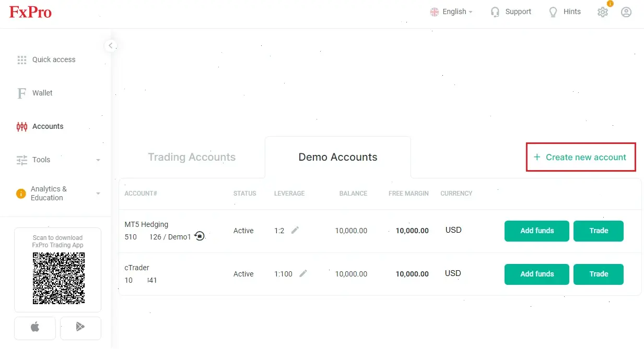Edit leverage for the cTrader account
The width and height of the screenshot is (644, 349).
(303, 273)
